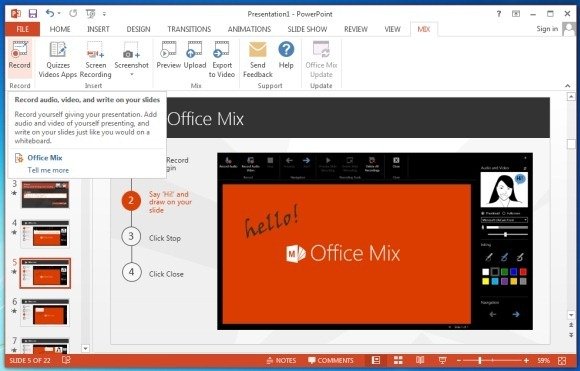
Task: Toggle the Notes pane in status bar
Action: click(x=281, y=360)
